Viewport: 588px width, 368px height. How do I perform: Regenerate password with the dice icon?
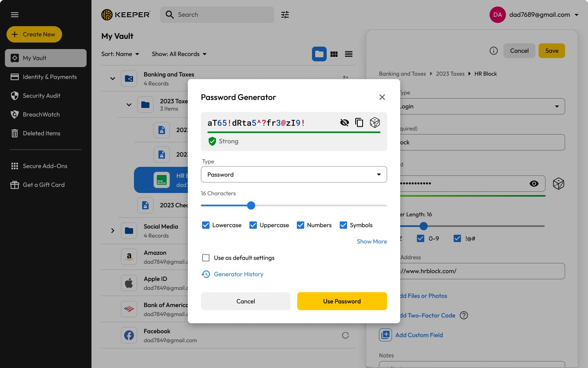pyautogui.click(x=374, y=122)
